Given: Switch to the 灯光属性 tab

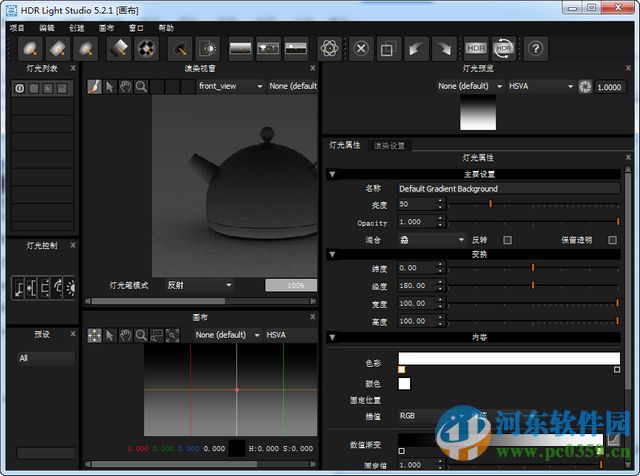Looking at the screenshot, I should click(x=345, y=145).
